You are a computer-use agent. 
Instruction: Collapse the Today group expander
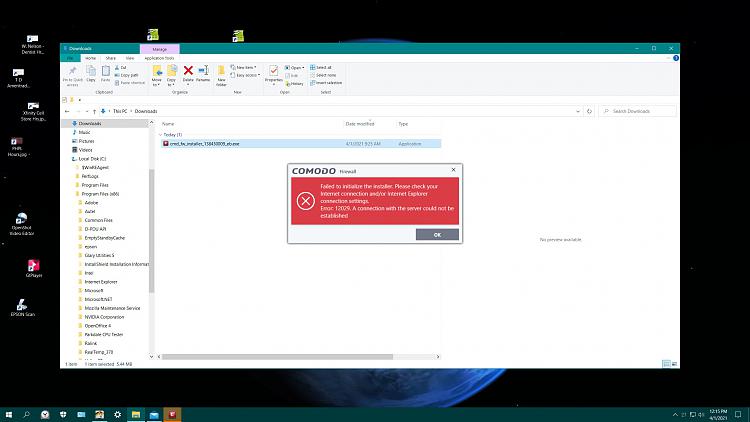160,135
